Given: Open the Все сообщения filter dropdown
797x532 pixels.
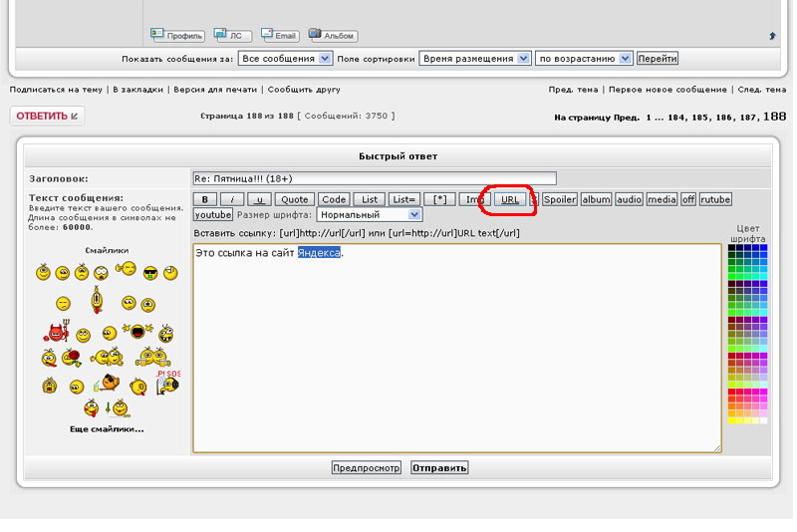Looking at the screenshot, I should click(x=285, y=59).
